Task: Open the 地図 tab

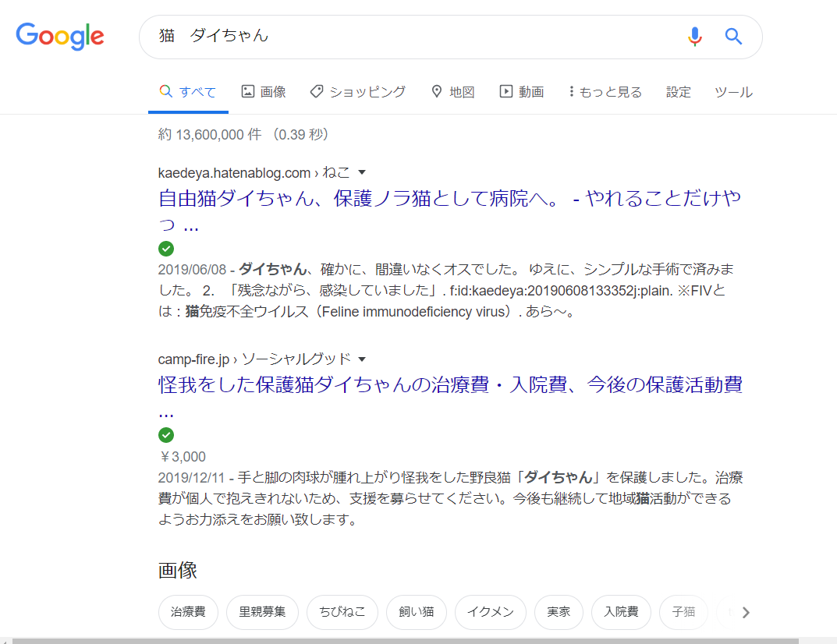Action: pyautogui.click(x=452, y=92)
